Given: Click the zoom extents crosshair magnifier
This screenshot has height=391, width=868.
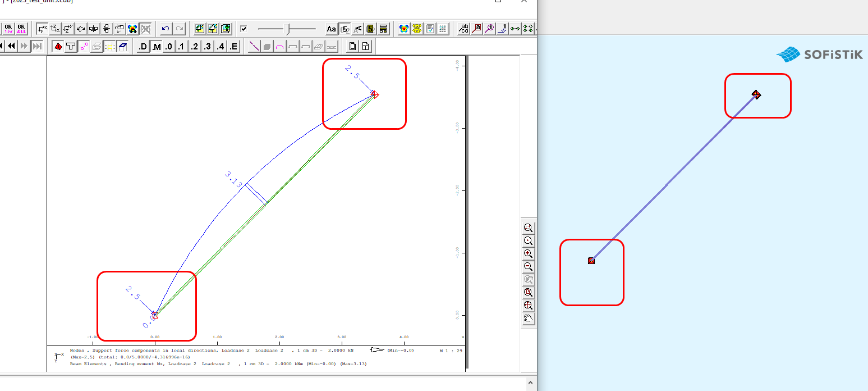Looking at the screenshot, I should [x=528, y=306].
